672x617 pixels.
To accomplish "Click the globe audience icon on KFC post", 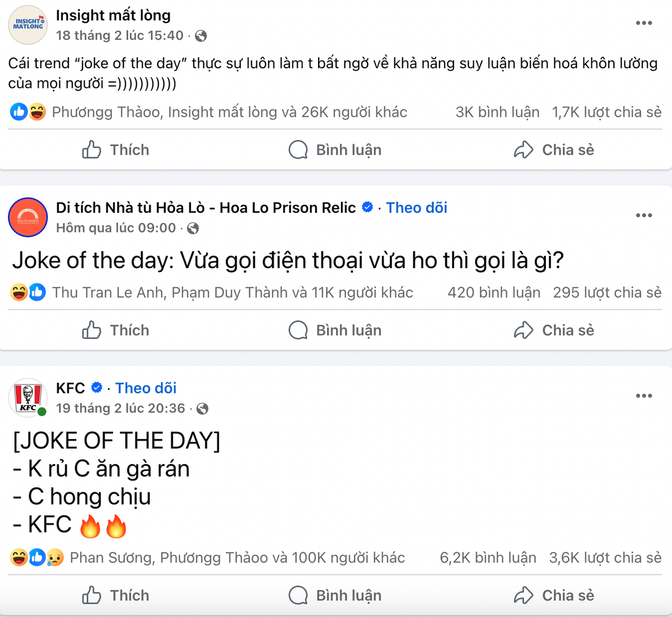I will pyautogui.click(x=201, y=408).
